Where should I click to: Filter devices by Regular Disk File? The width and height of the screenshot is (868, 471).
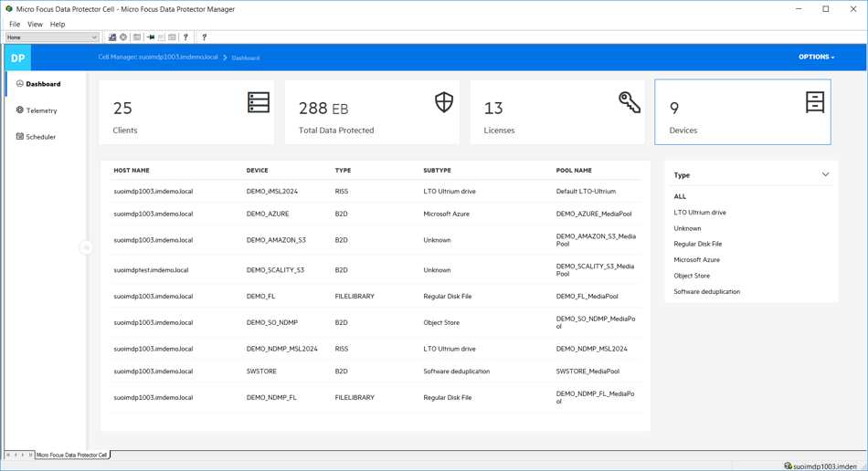tap(697, 244)
